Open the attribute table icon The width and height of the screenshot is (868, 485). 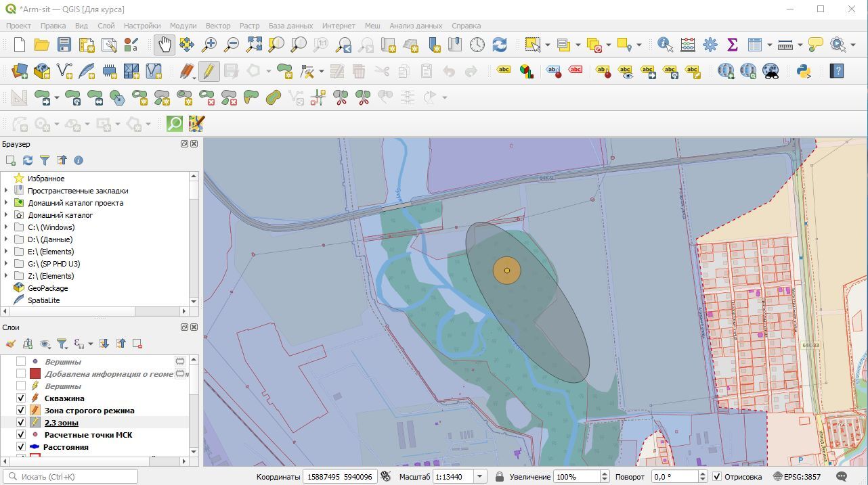coord(755,45)
